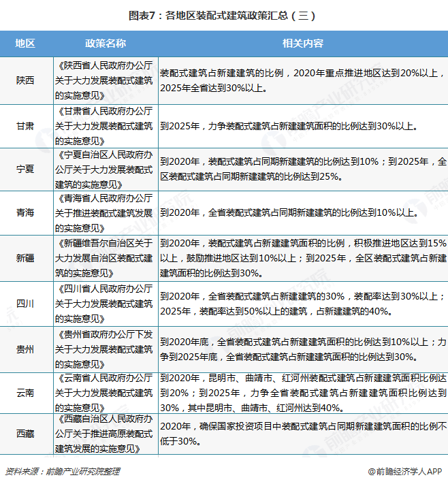Select the 政策名称 column header
448x484 pixels.
(x=106, y=43)
